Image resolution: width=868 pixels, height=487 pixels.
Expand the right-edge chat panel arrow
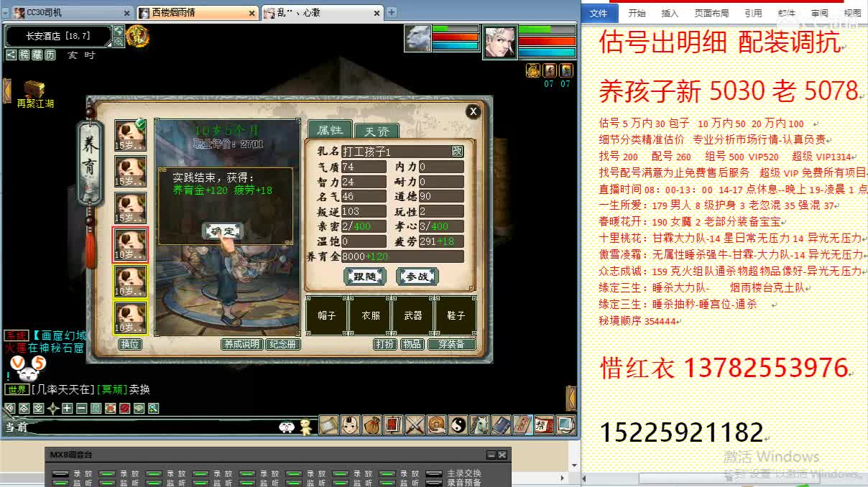571,398
